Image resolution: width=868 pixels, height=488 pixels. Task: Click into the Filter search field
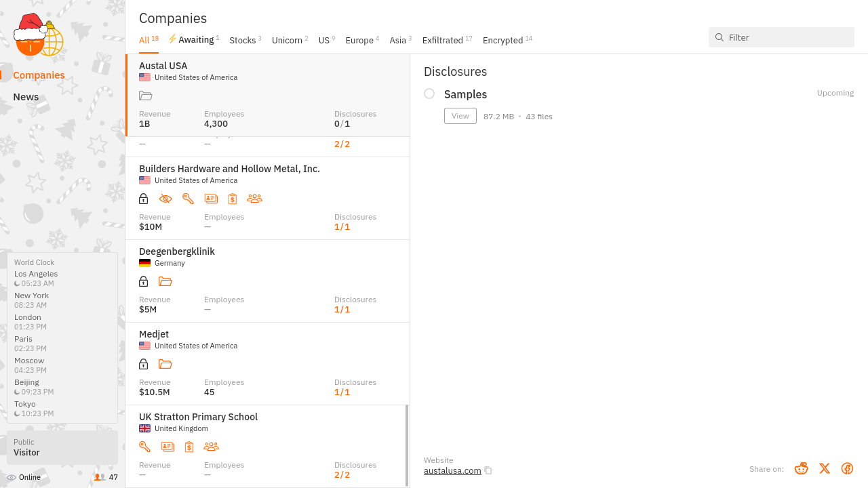(x=781, y=37)
